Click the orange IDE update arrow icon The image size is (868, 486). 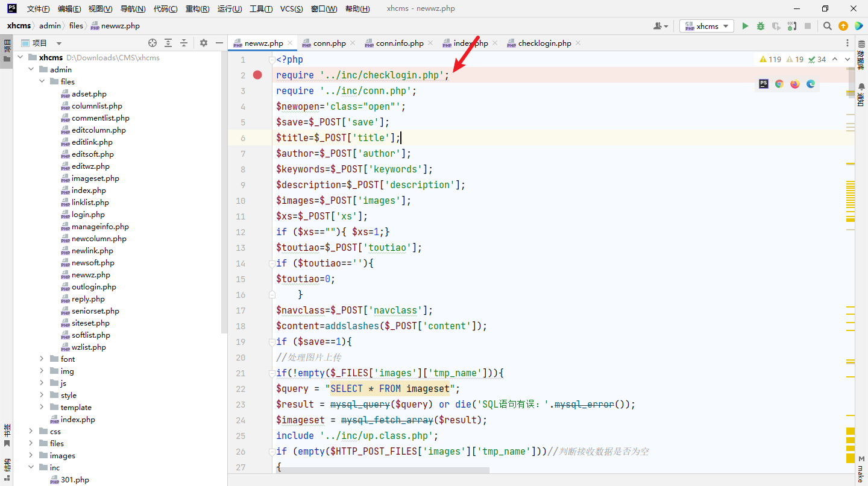[843, 26]
